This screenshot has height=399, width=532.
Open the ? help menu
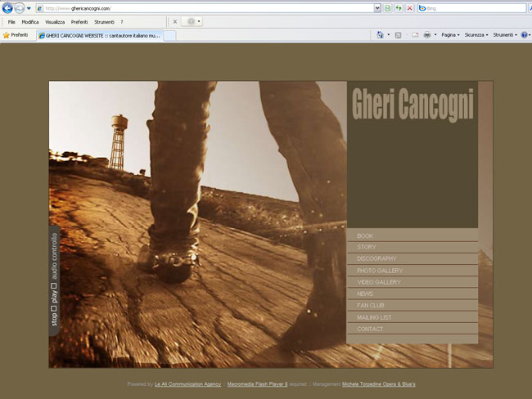click(x=122, y=22)
